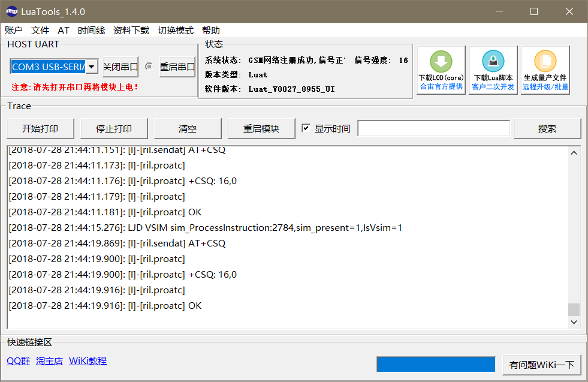Close the LuaTools window
The image size is (588, 382).
(x=569, y=11)
